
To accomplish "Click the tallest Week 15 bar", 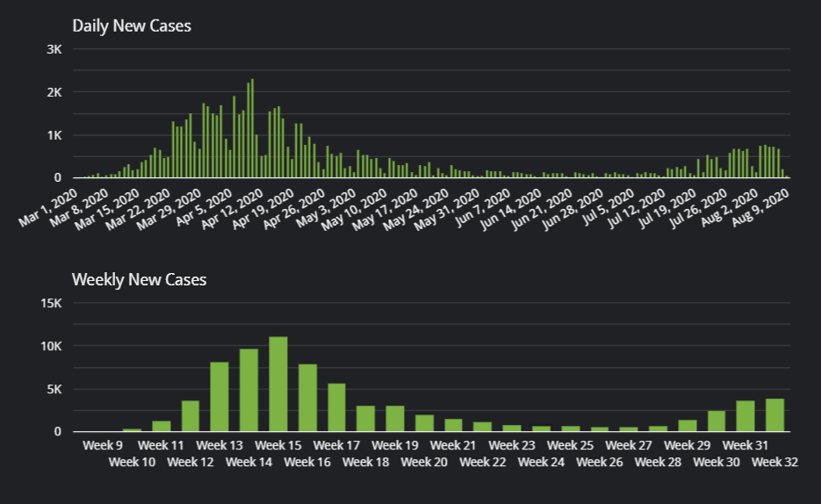I will click(x=278, y=385).
